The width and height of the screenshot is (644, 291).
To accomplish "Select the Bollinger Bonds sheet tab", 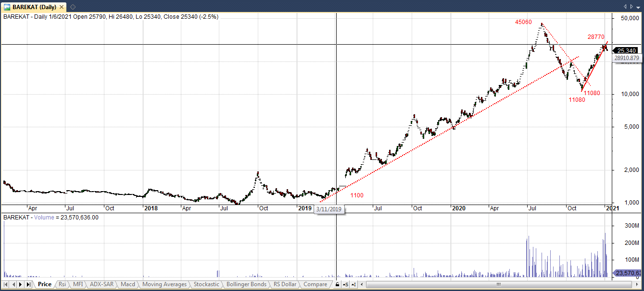I will point(246,284).
